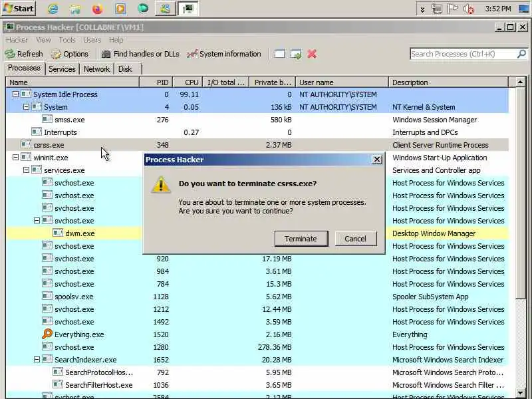Collapse the services.exe tree node
This screenshot has width=532, height=399.
coord(26,170)
